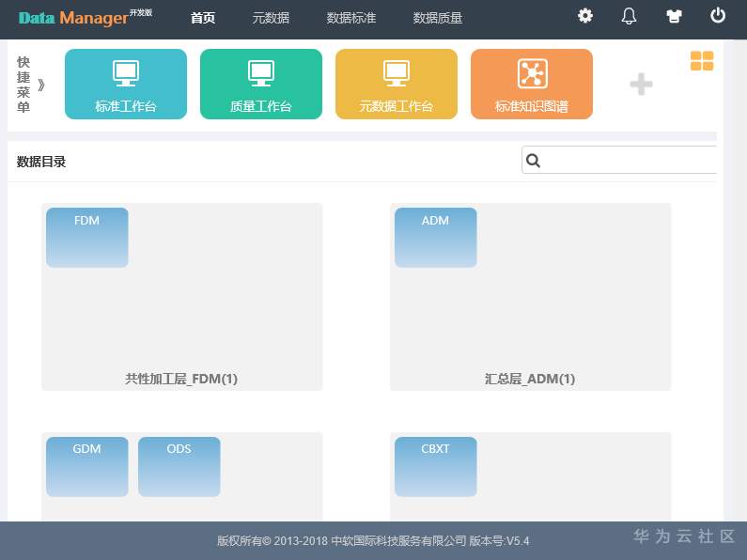Image resolution: width=747 pixels, height=560 pixels.
Task: Click the search magnifier icon
Action: coord(533,161)
